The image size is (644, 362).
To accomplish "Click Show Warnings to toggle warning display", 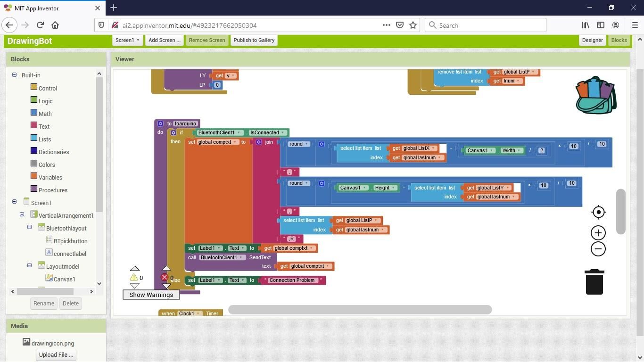I will click(x=151, y=295).
